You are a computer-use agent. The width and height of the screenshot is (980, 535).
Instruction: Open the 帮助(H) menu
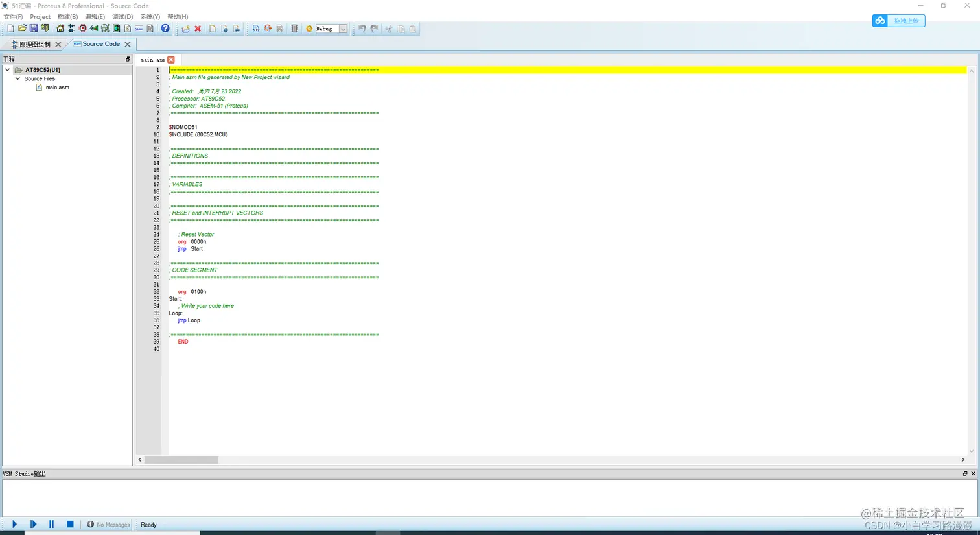[x=178, y=17]
